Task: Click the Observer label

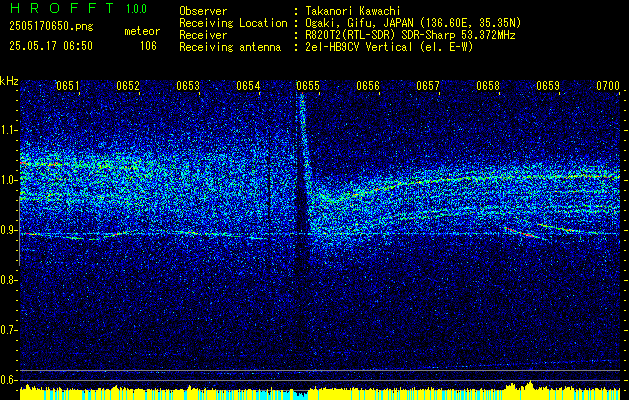Action: [x=203, y=11]
